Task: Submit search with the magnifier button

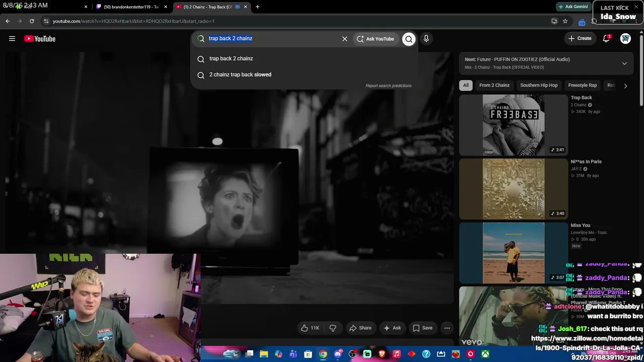Action: click(409, 39)
